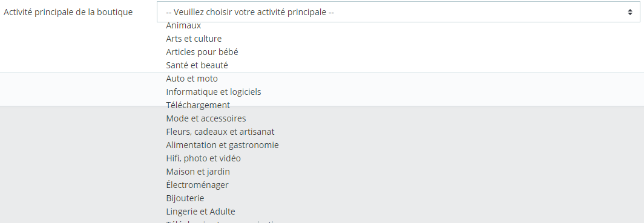Select the partially visible last list option
This screenshot has height=223, width=644.
[222, 222]
